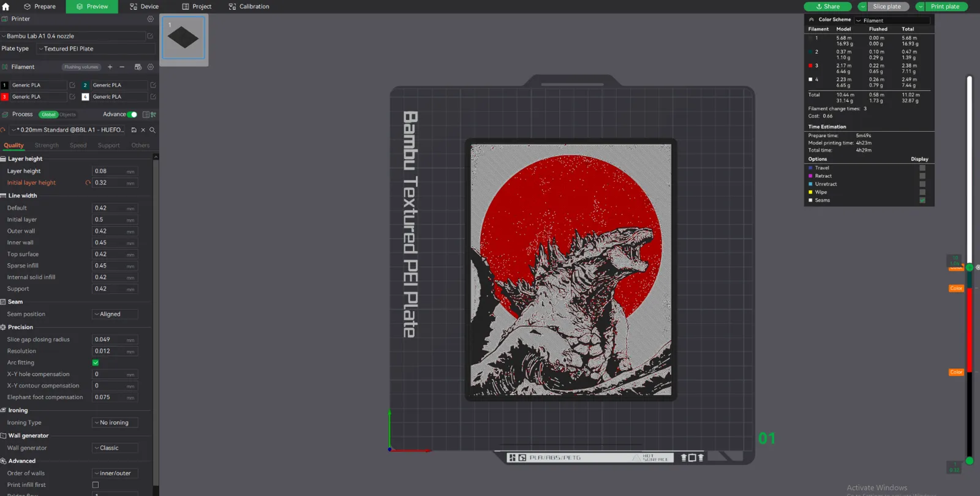The image size is (980, 496).
Task: Enable Travel display checkbox
Action: (922, 168)
